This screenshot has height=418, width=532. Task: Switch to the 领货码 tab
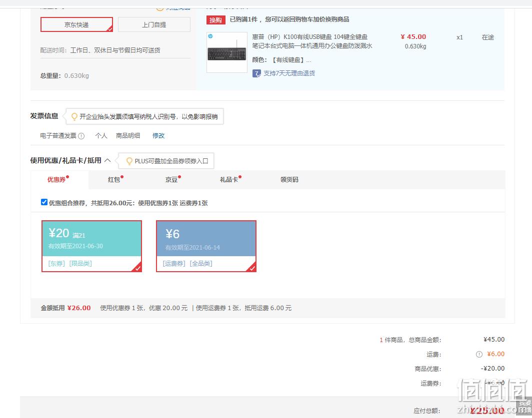(x=289, y=179)
